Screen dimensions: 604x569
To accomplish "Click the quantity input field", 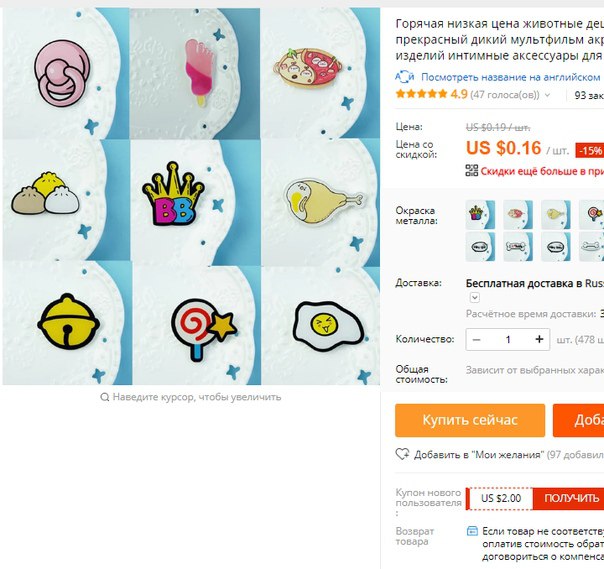I will tap(508, 339).
